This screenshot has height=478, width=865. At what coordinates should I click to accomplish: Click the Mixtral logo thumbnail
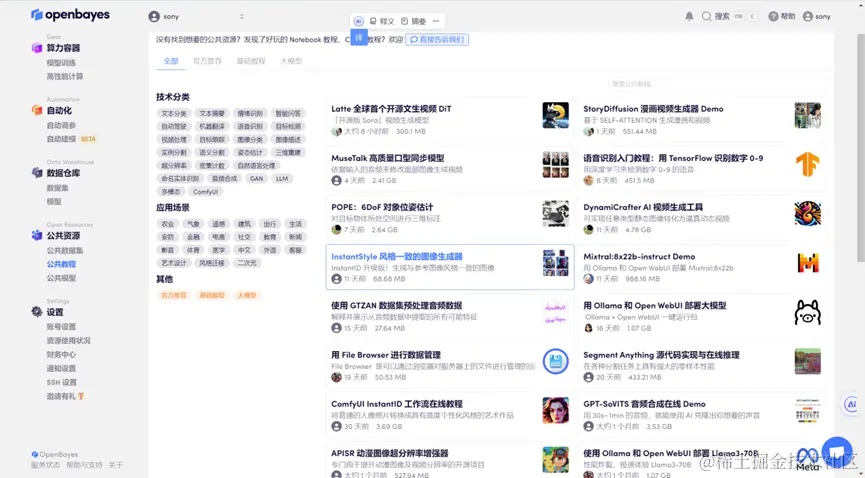click(x=808, y=263)
